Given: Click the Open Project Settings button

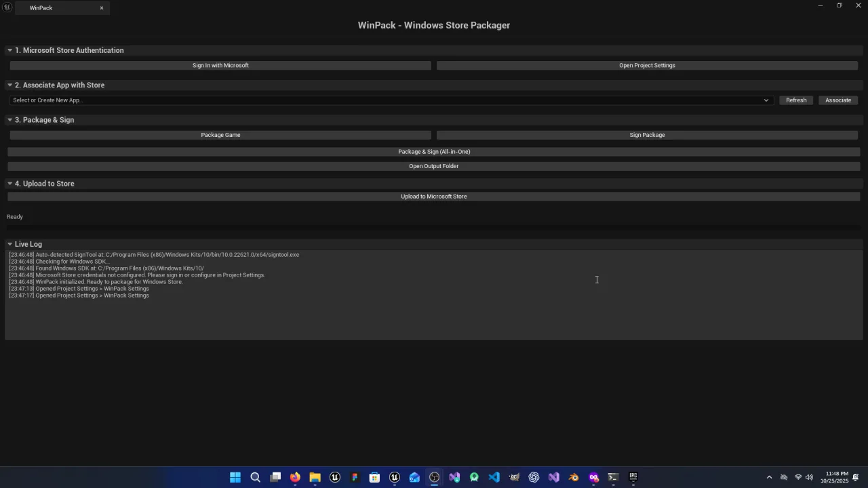Looking at the screenshot, I should tap(647, 66).
